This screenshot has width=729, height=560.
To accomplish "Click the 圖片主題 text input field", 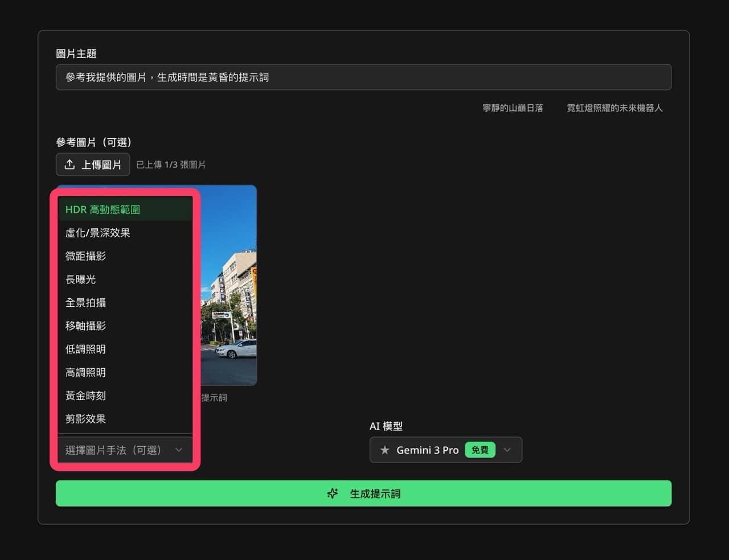I will (x=363, y=77).
